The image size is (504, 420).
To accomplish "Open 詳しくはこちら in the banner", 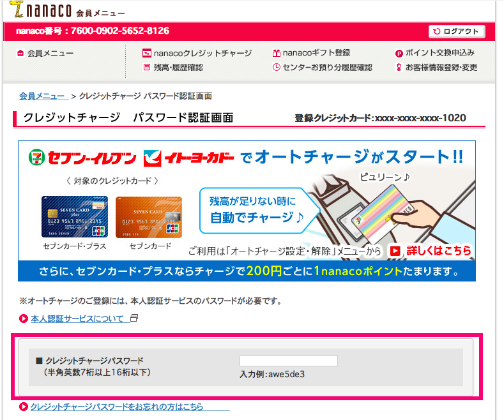I will tap(438, 250).
